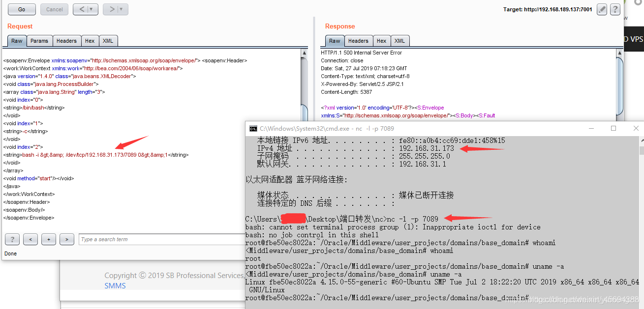This screenshot has width=644, height=309.
Task: Click the '+' search options button
Action: click(49, 239)
